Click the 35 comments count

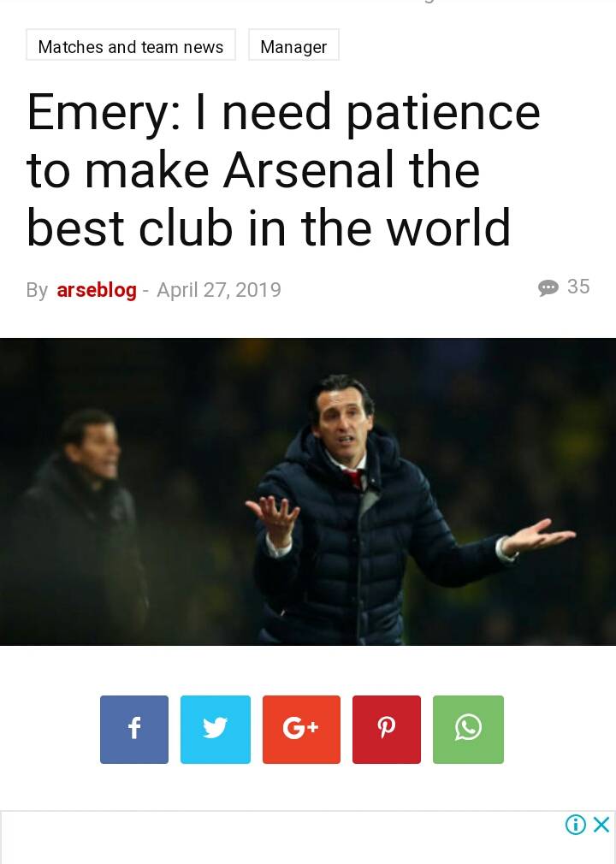578,287
